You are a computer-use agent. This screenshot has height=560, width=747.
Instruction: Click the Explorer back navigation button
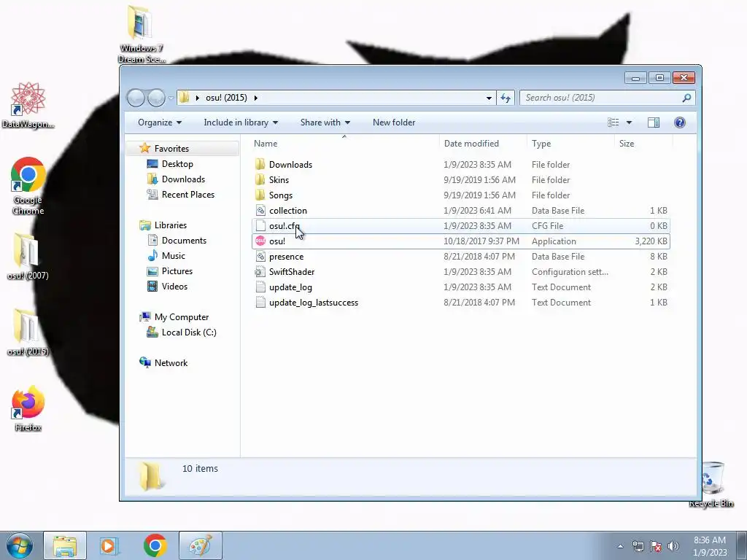[x=136, y=98]
